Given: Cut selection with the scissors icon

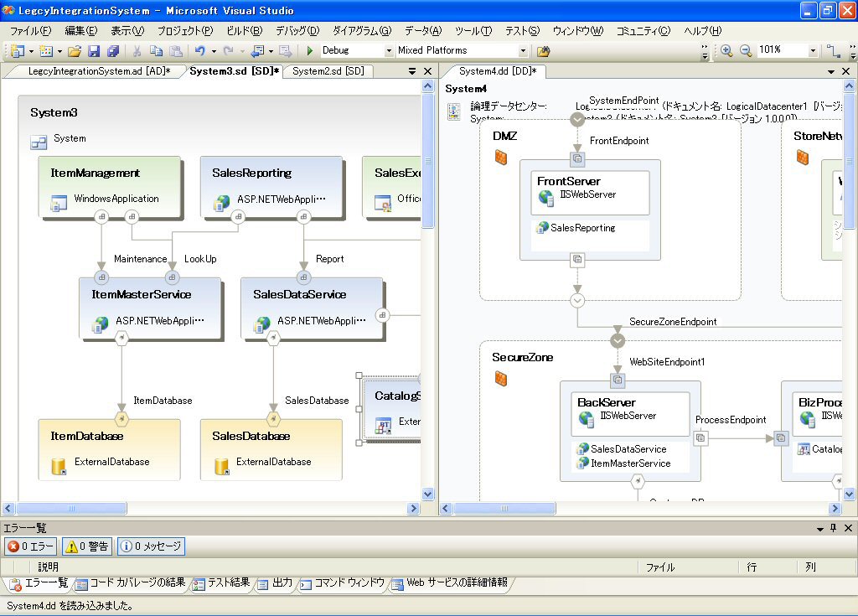Looking at the screenshot, I should [x=137, y=51].
